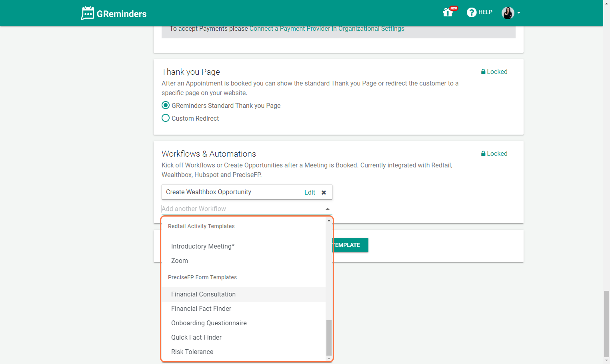Collapse the workflow options list
The width and height of the screenshot is (610, 364).
[327, 208]
